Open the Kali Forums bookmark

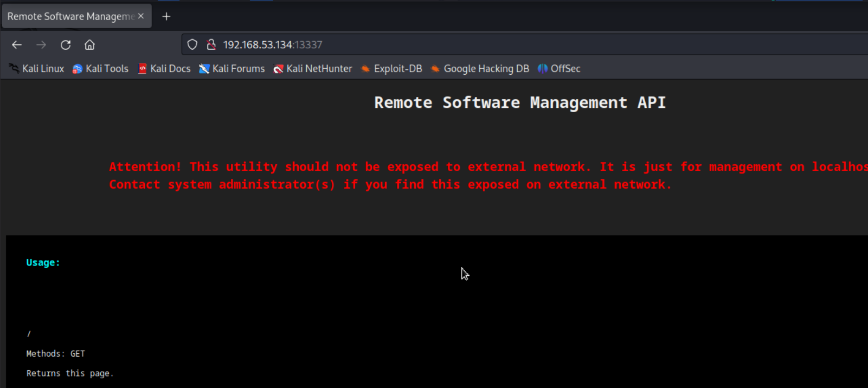(232, 69)
